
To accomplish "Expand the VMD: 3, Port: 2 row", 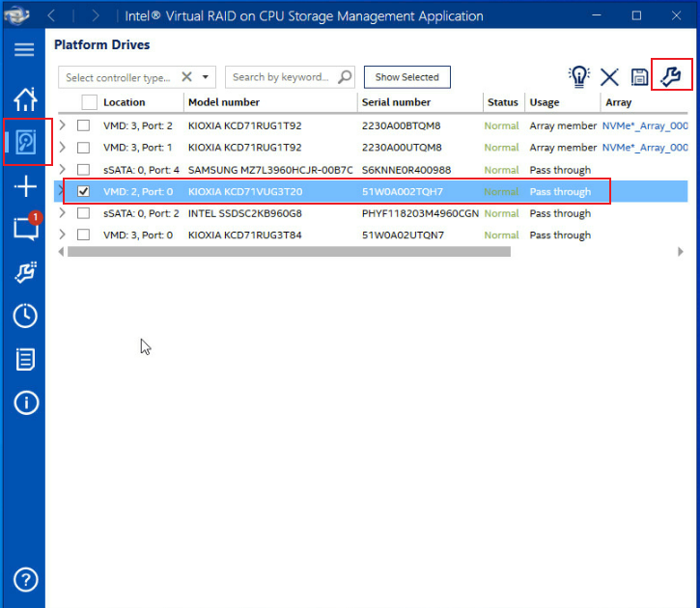I will (x=63, y=125).
